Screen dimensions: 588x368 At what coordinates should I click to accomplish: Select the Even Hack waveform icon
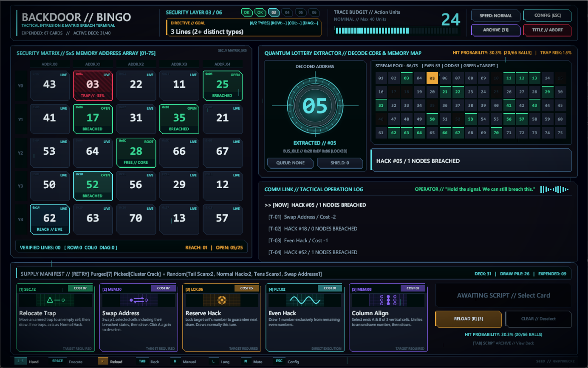305,300
